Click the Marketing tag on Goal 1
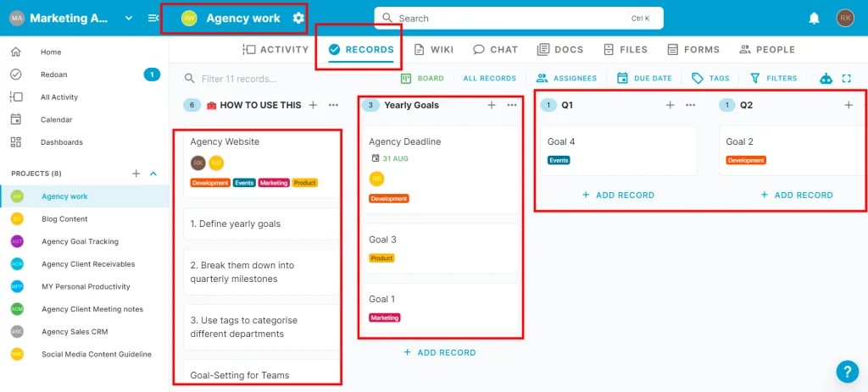The width and height of the screenshot is (868, 392). (x=384, y=317)
